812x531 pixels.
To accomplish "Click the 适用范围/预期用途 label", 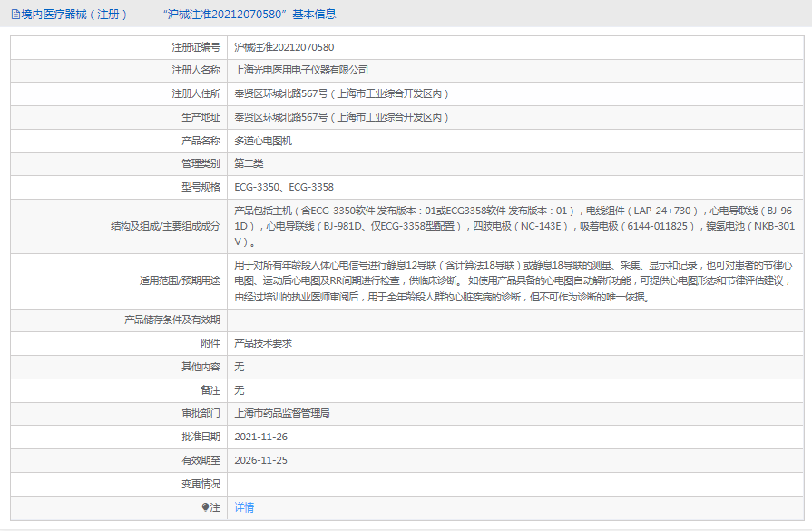I will 180,281.
